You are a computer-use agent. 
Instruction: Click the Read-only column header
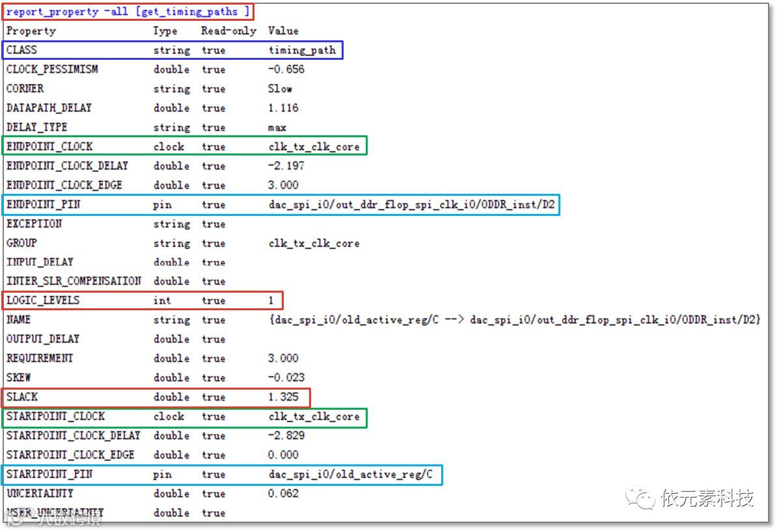click(228, 31)
